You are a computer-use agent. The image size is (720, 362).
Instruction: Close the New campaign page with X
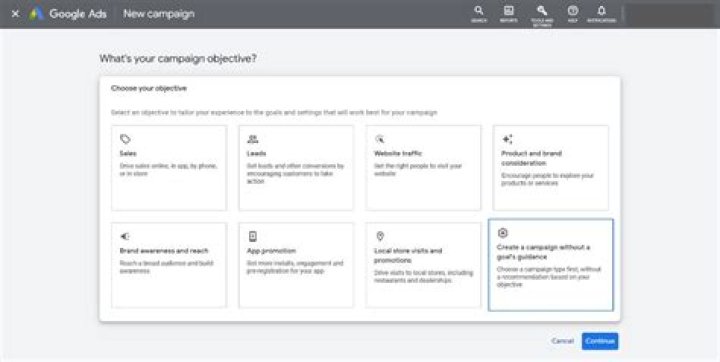(15, 14)
